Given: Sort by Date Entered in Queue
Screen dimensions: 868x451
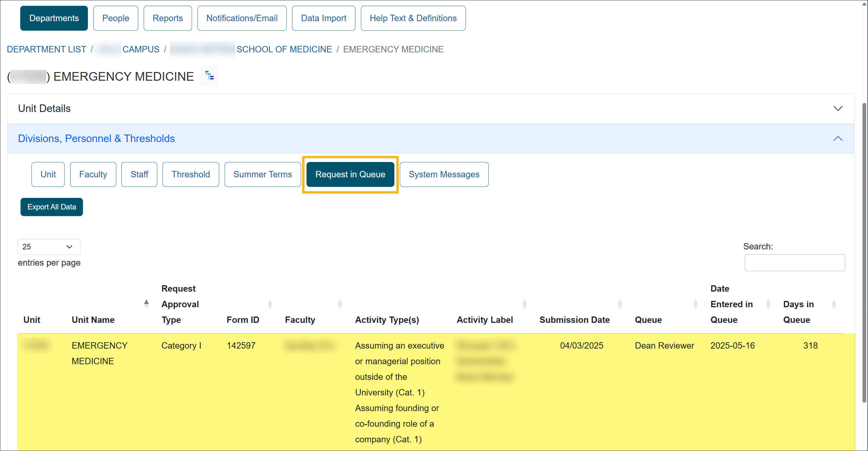Looking at the screenshot, I should tap(768, 304).
